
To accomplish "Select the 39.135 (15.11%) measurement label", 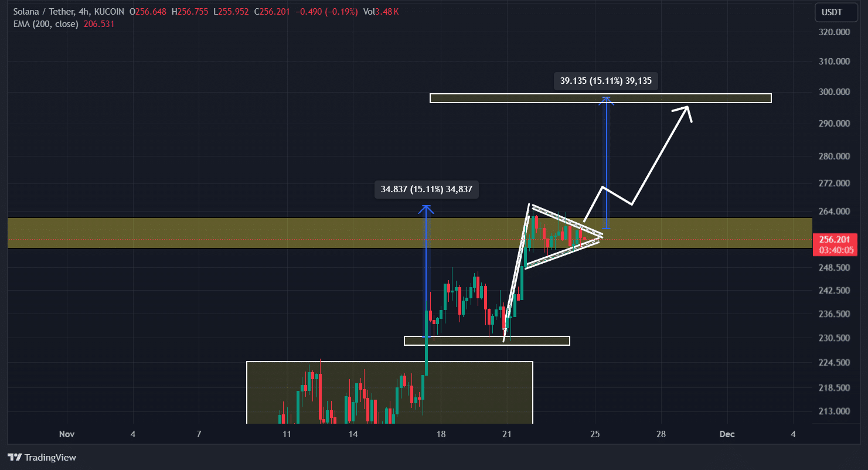I will coord(605,81).
